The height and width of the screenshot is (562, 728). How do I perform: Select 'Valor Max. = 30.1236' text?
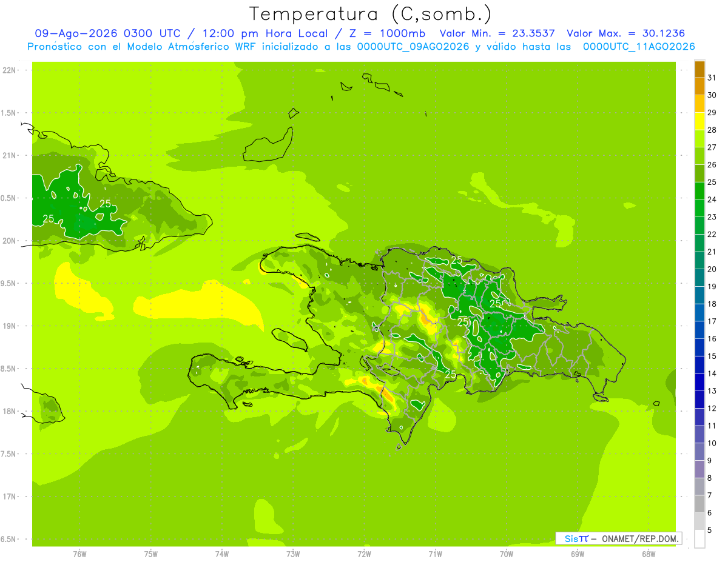click(626, 33)
